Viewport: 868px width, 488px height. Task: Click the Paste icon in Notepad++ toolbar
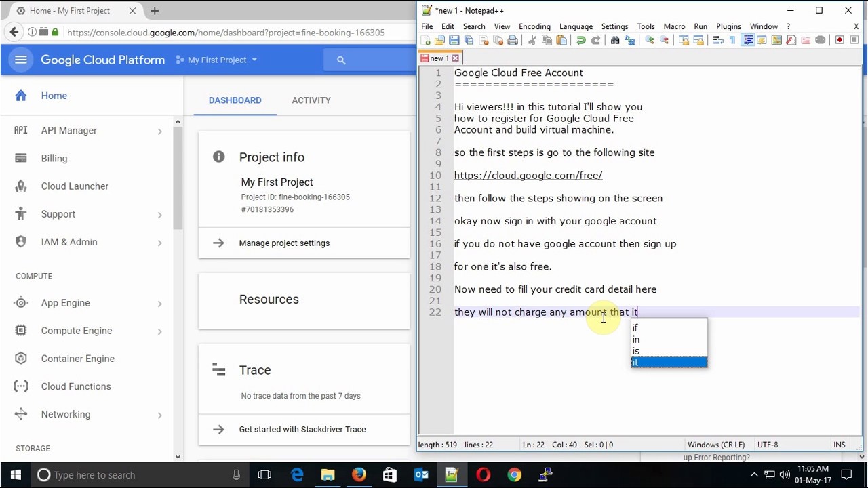coord(561,41)
